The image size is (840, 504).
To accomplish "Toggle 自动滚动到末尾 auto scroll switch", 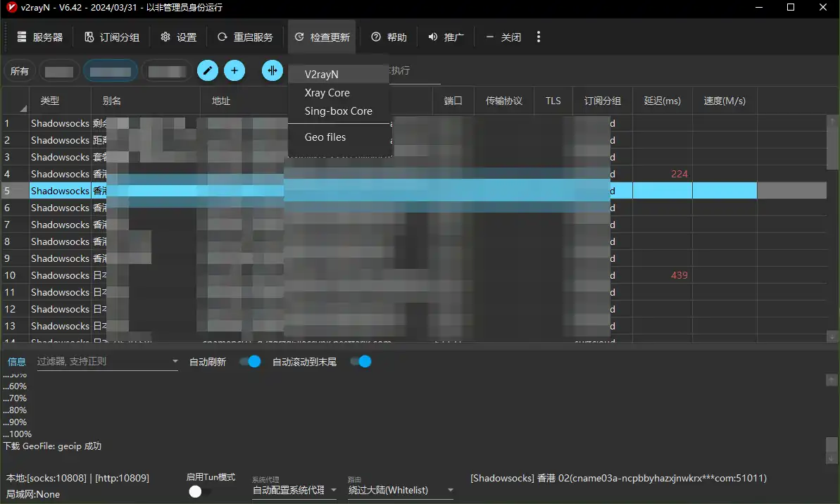I will (361, 362).
